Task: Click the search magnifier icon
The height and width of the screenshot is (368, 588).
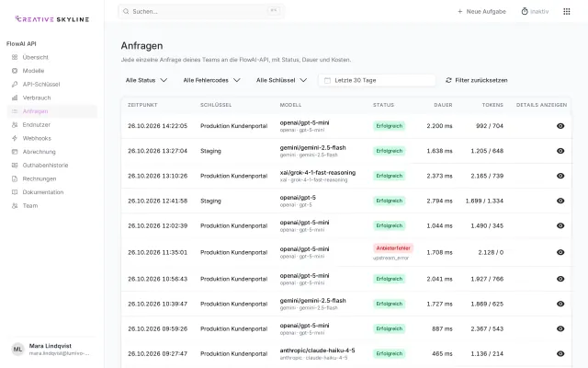Action: pyautogui.click(x=127, y=12)
